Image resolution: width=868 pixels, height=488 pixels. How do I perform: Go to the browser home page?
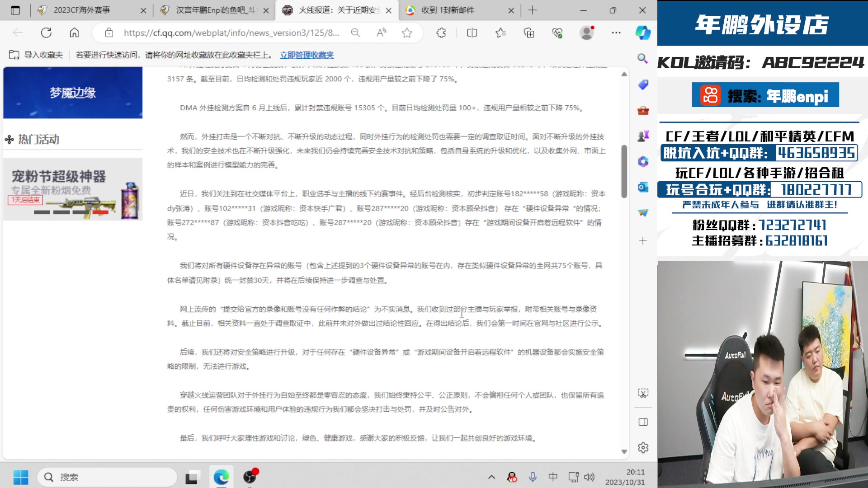74,33
